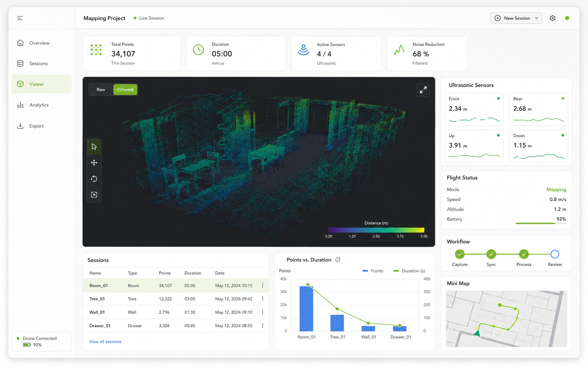Screen dimensions: 588x368
Task: Click the Capture workflow step
Action: pyautogui.click(x=460, y=254)
